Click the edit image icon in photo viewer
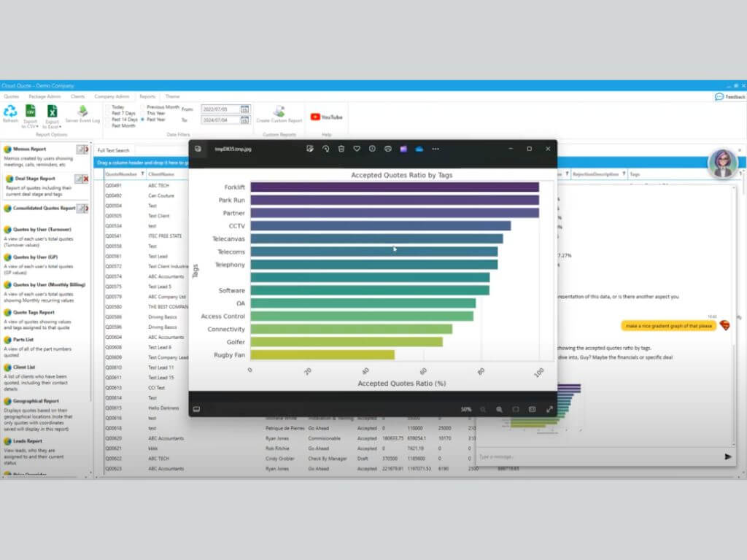Image resolution: width=747 pixels, height=560 pixels. pyautogui.click(x=310, y=149)
